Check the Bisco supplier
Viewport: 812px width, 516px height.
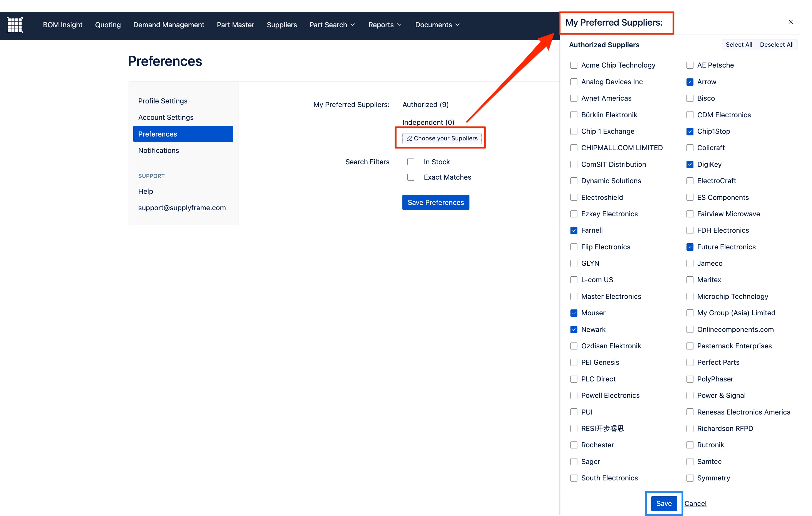[x=690, y=98]
